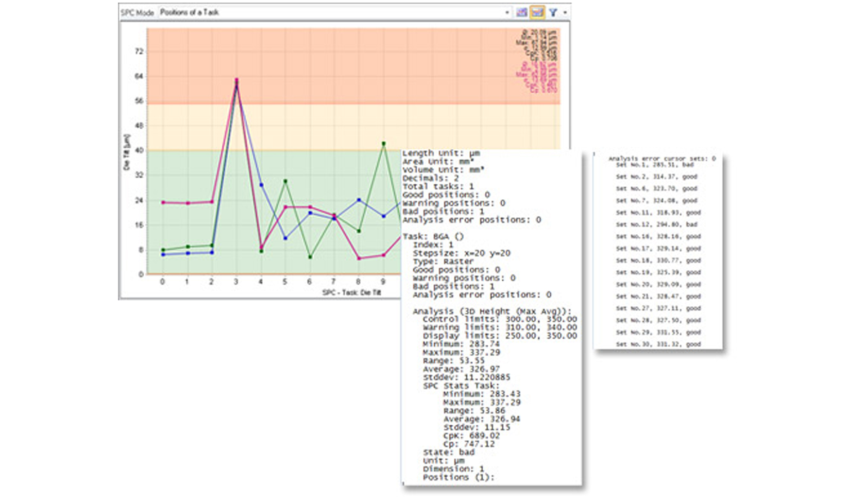
Task: Click the green data point at position 9
Action: (383, 144)
